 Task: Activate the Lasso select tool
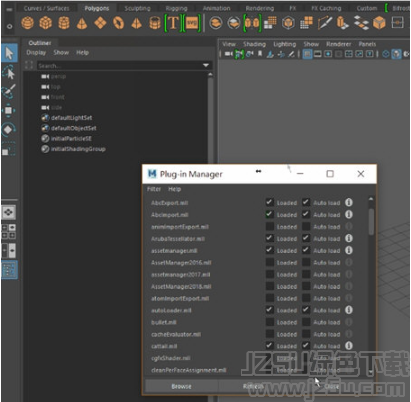pos(9,73)
